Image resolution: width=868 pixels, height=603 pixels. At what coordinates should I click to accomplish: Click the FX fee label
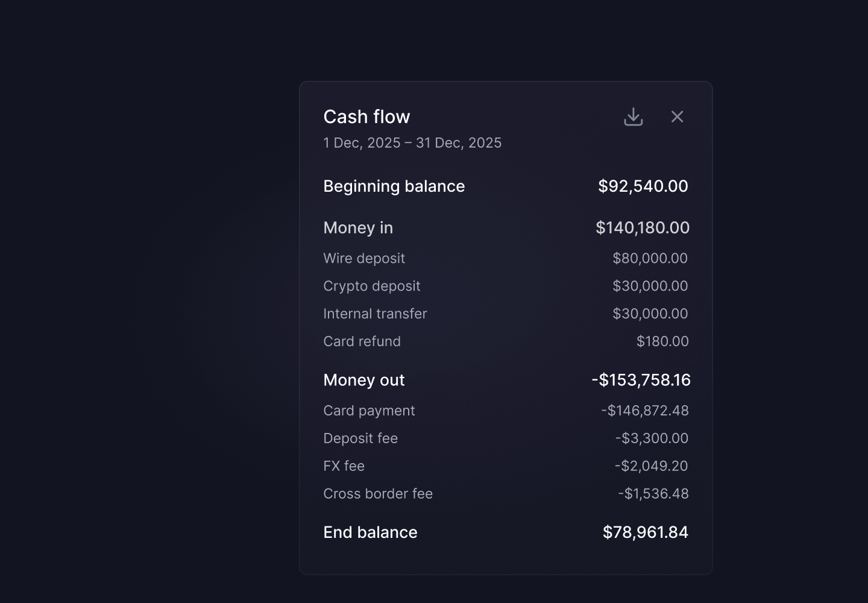344,466
